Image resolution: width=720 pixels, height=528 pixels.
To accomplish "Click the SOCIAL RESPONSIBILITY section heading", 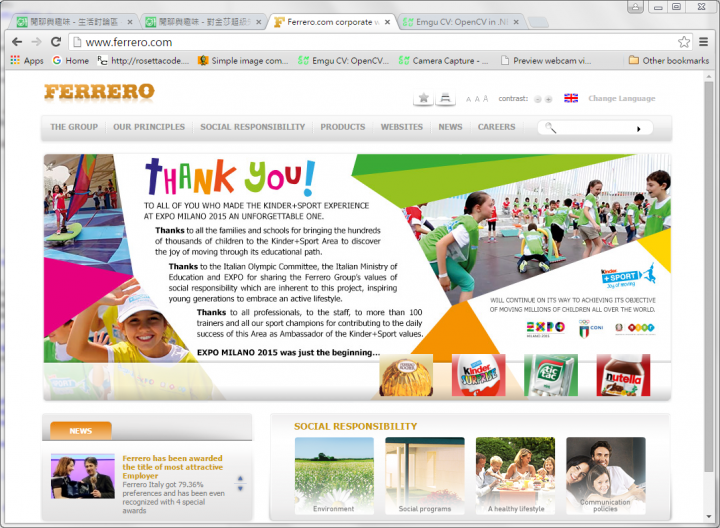I will tap(355, 426).
